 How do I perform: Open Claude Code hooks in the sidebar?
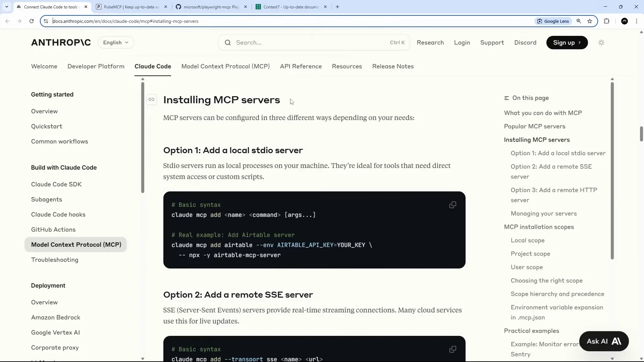pos(58,215)
